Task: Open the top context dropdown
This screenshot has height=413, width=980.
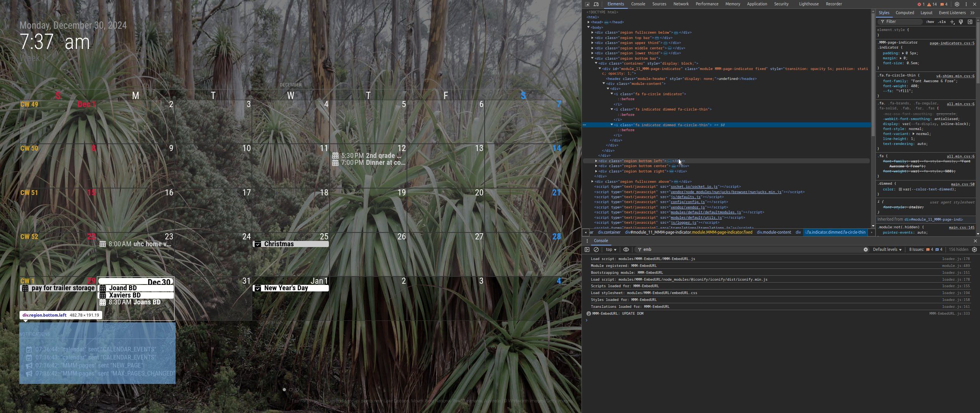Action: click(611, 250)
